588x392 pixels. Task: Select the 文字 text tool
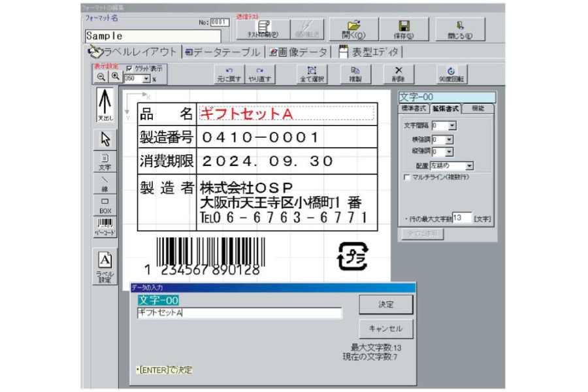[x=105, y=162]
